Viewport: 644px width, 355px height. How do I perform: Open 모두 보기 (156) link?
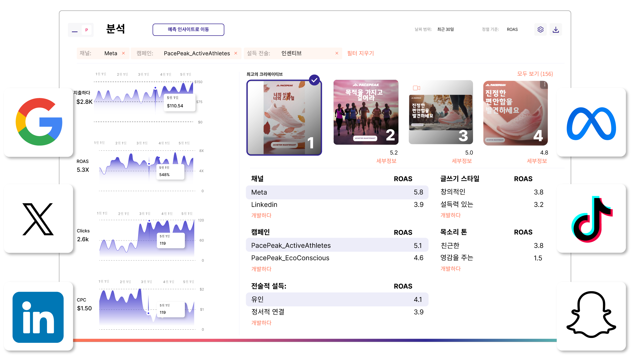(x=535, y=74)
